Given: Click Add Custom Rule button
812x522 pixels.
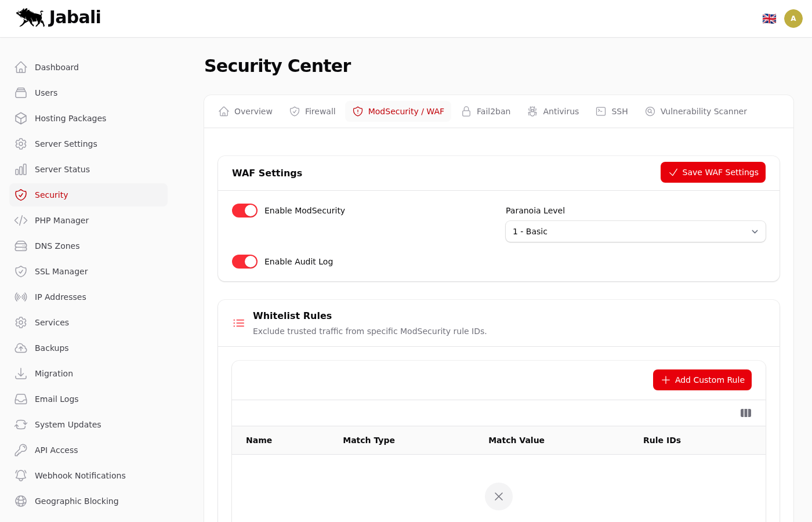Looking at the screenshot, I should (702, 380).
